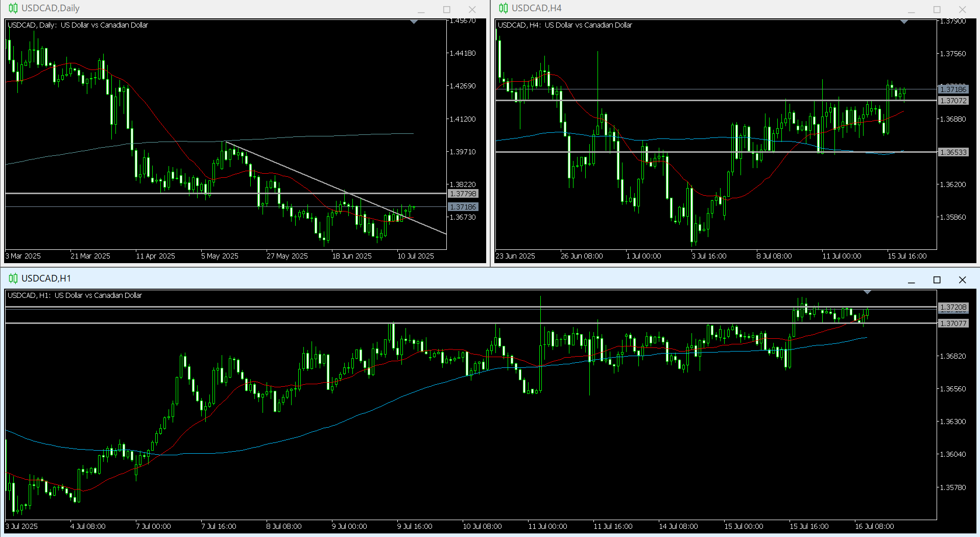Maximize the USDCAD,H1 chart window
This screenshot has width=980, height=537.
[937, 279]
